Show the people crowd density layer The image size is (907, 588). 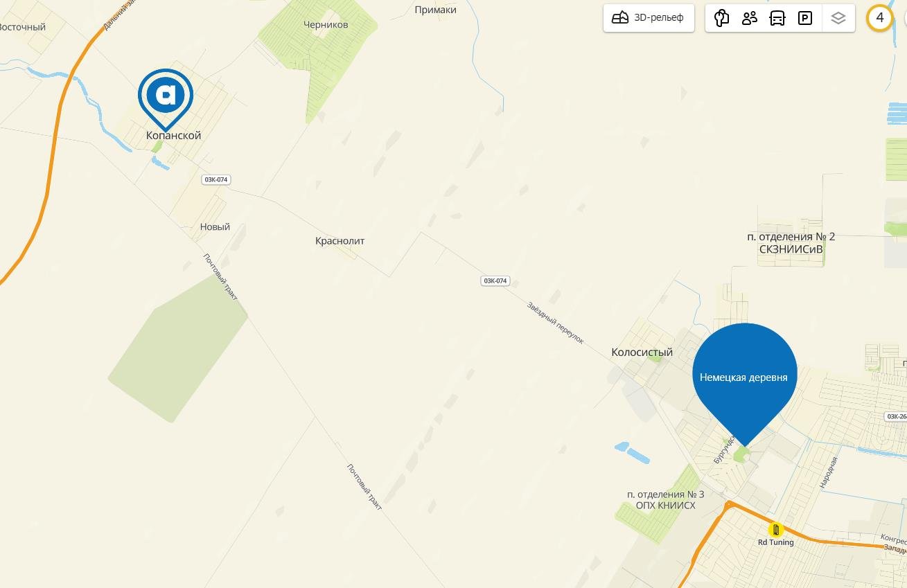coord(750,18)
